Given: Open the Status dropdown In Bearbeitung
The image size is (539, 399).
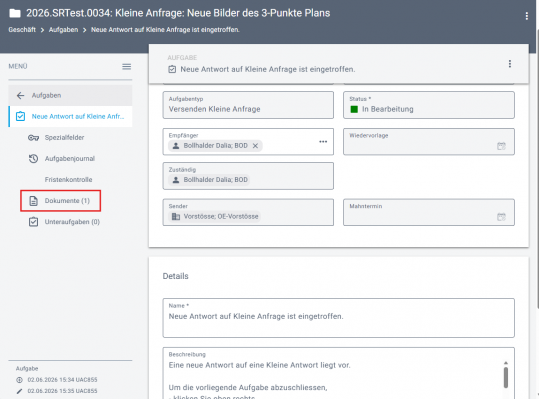Looking at the screenshot, I should 429,105.
